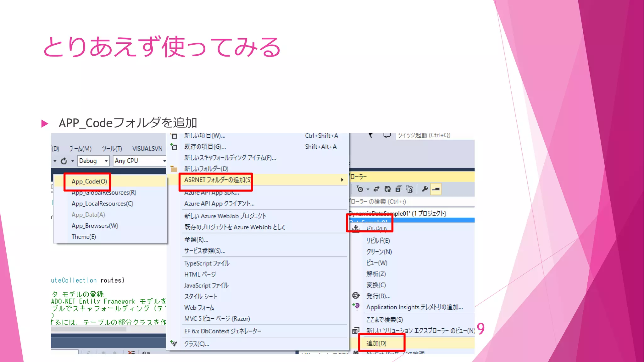Choose App_Code(O) from the submenu
This screenshot has width=644, height=362.
89,181
